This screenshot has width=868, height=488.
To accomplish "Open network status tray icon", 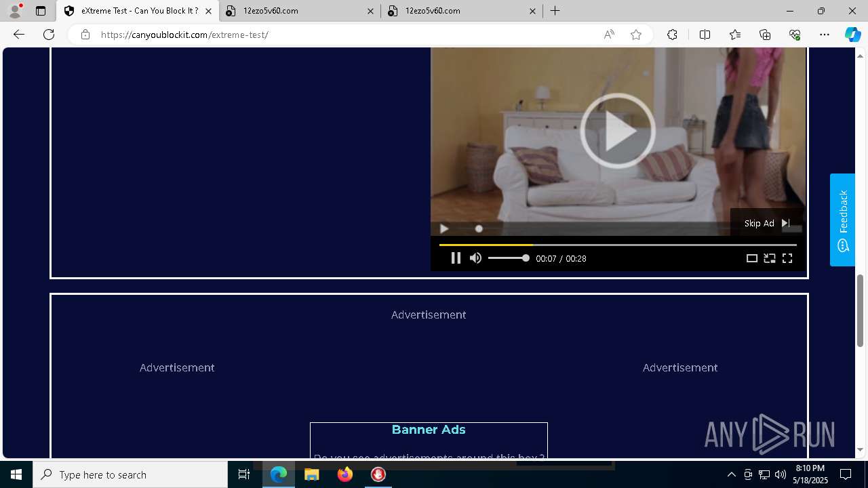I will point(764,474).
